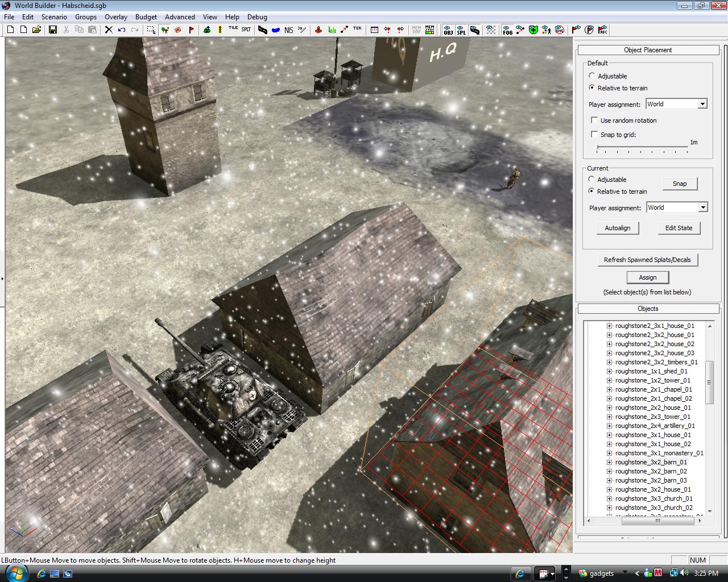This screenshot has width=728, height=582.
Task: Expand roughstone_3x3_church_02 tree node
Action: pyautogui.click(x=609, y=508)
